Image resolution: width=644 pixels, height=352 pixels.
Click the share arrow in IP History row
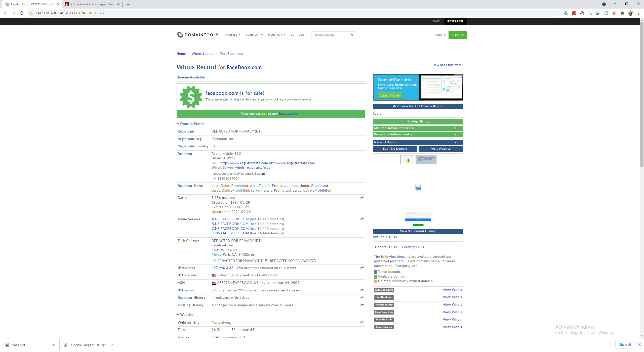click(x=362, y=290)
